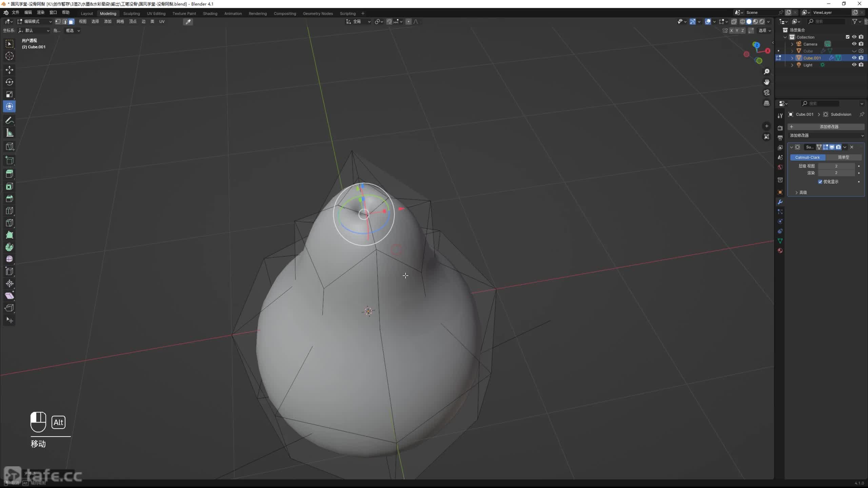The width and height of the screenshot is (868, 488).
Task: Expand the Advanced section of modifier
Action: (x=803, y=192)
